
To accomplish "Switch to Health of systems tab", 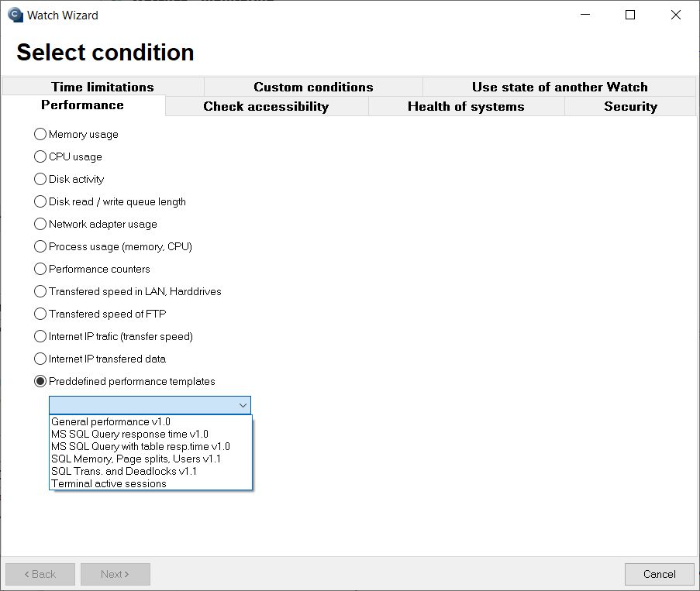I will (x=466, y=106).
